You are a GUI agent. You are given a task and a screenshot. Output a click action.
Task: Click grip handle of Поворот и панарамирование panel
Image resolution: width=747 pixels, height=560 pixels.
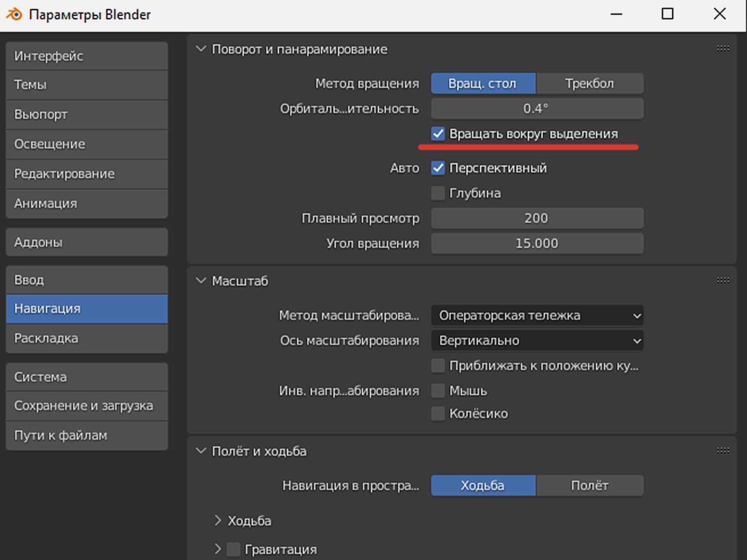723,48
